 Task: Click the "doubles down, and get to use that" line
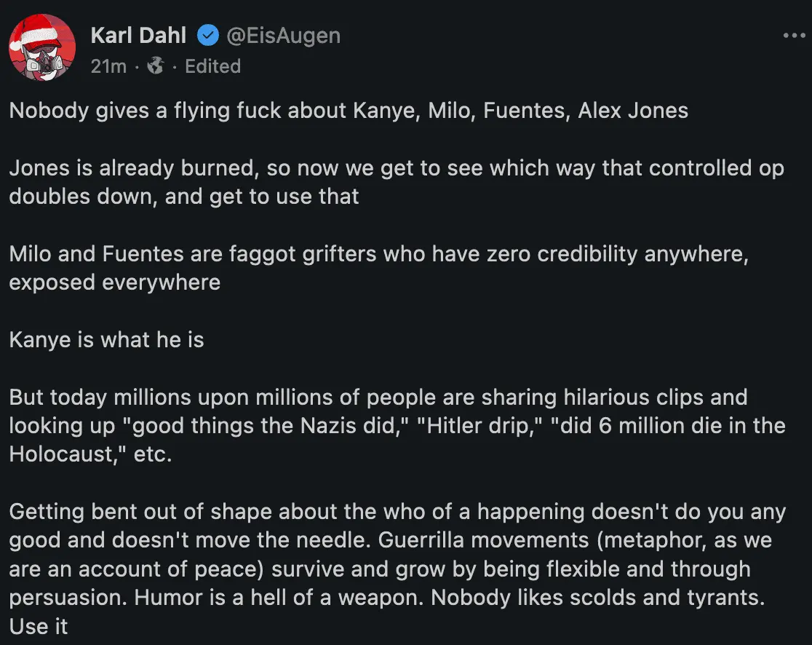pyautogui.click(x=184, y=197)
